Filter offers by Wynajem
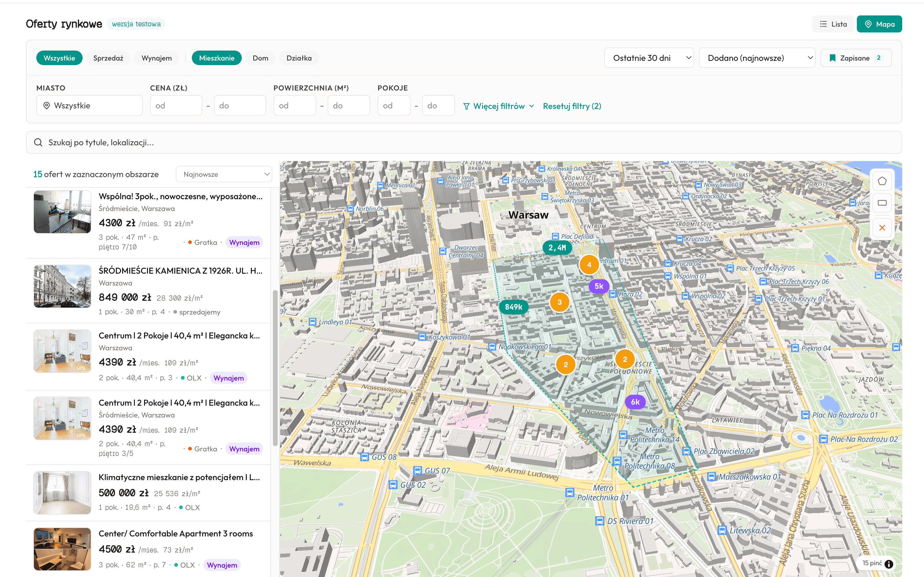 [156, 58]
